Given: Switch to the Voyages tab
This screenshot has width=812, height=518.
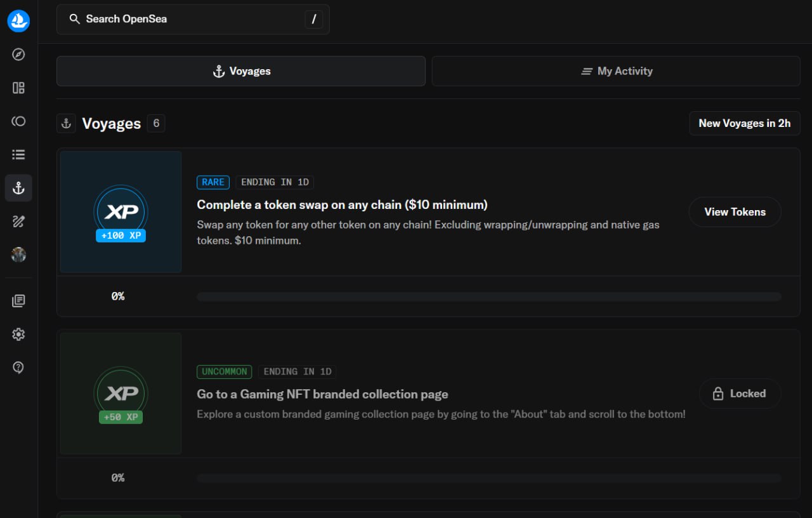Looking at the screenshot, I should pos(241,71).
